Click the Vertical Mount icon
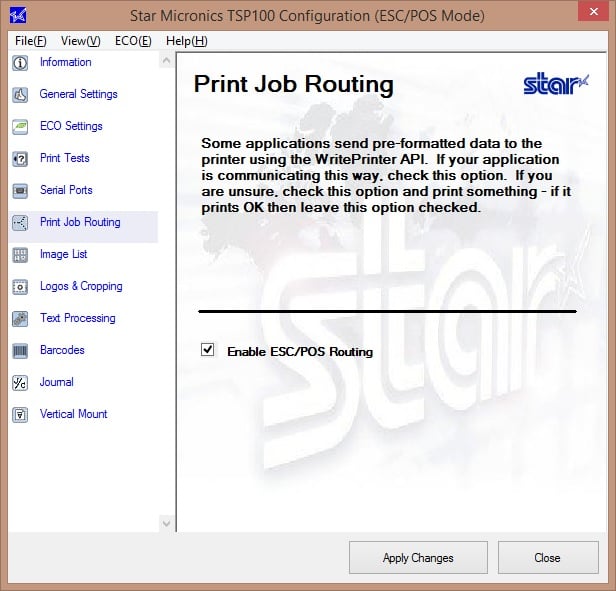This screenshot has width=616, height=591. (x=20, y=415)
